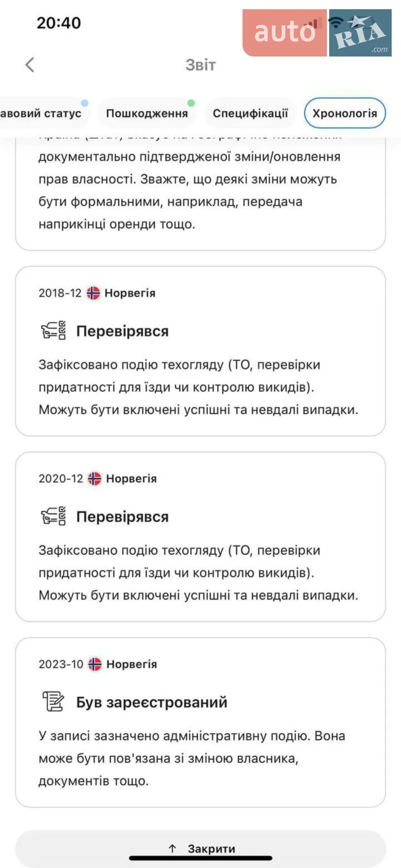Tap the Norway flag next to 2020-12
Image resolution: width=401 pixels, height=868 pixels.
[x=94, y=478]
